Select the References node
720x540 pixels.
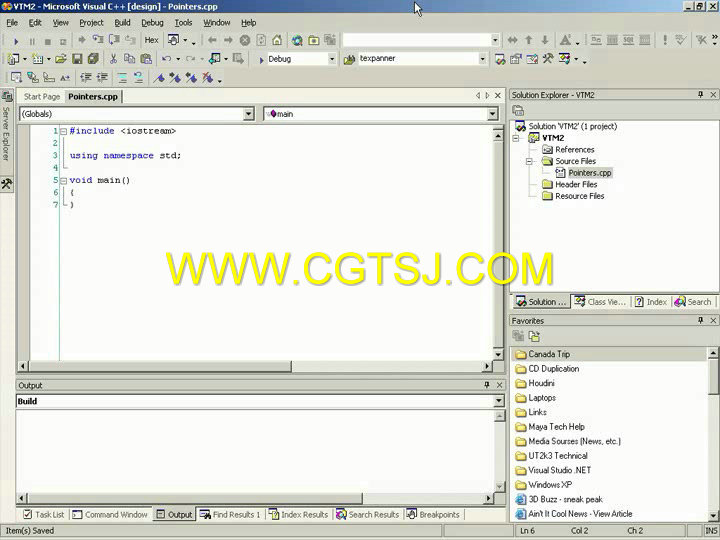click(x=574, y=150)
